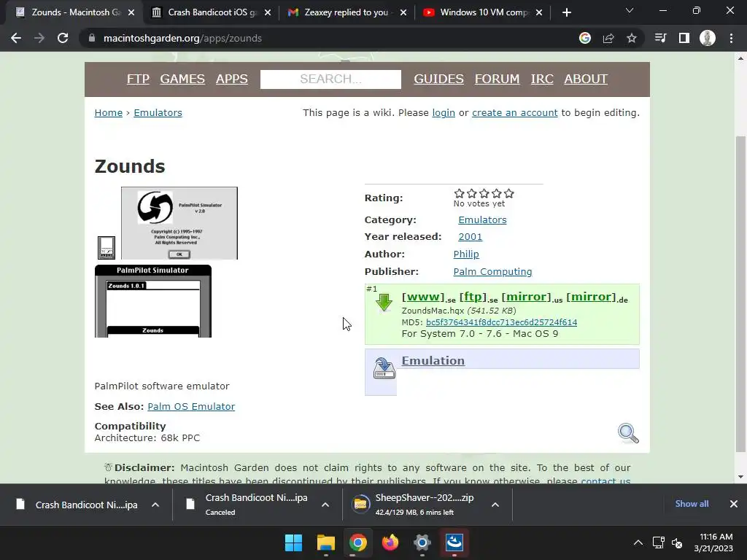Click Show all downloads
The height and width of the screenshot is (560, 747).
point(692,504)
